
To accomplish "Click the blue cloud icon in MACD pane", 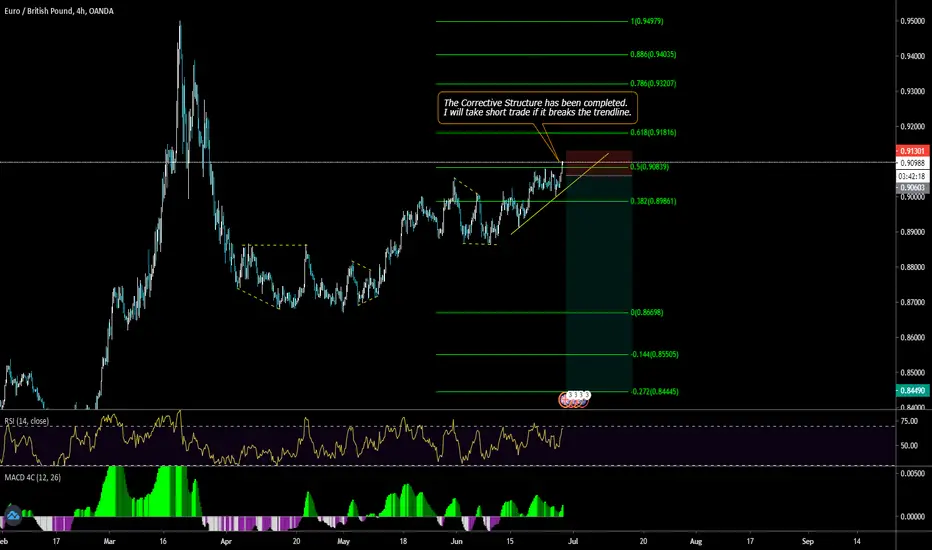I will [x=13, y=515].
